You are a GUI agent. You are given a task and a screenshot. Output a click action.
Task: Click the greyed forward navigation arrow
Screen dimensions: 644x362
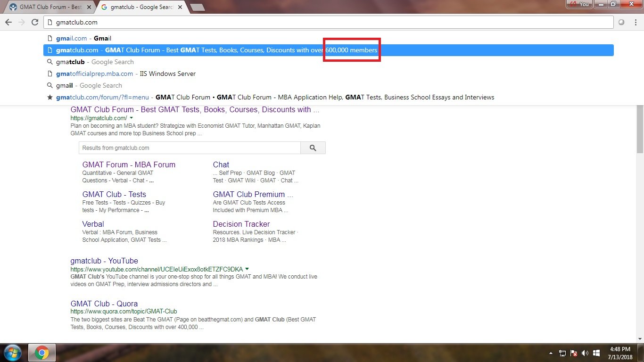[22, 22]
